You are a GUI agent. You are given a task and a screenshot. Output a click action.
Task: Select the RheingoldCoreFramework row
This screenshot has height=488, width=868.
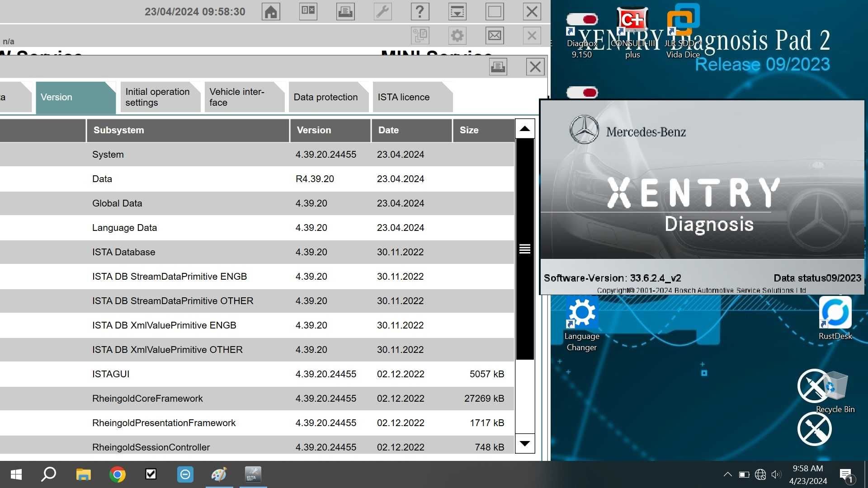[x=257, y=399]
